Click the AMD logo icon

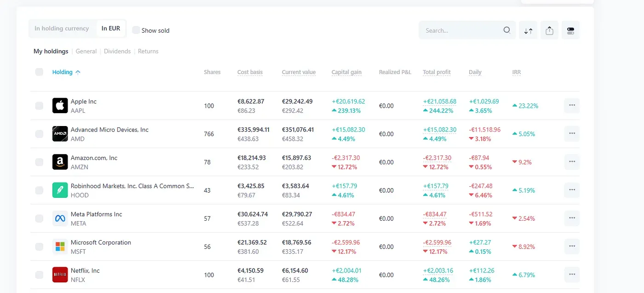[60, 133]
